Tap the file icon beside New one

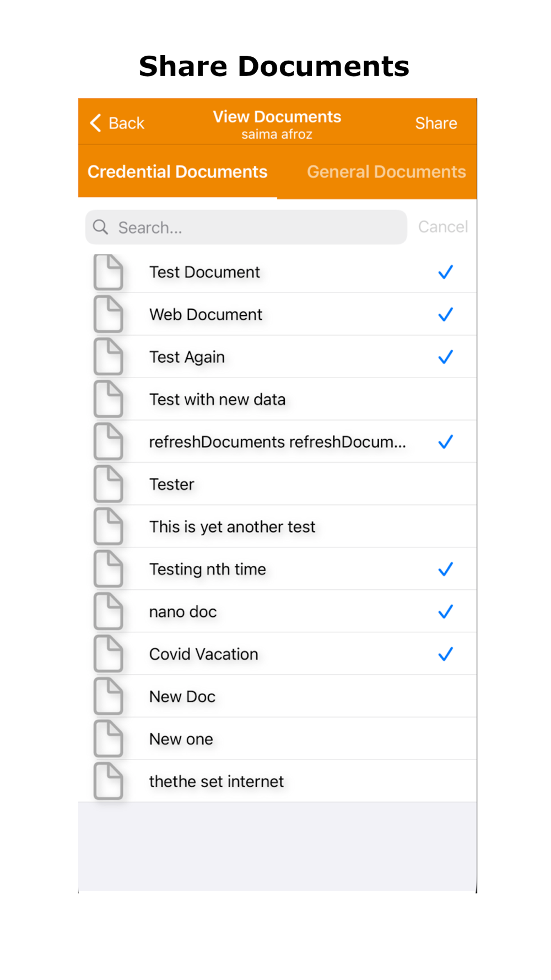(x=108, y=739)
